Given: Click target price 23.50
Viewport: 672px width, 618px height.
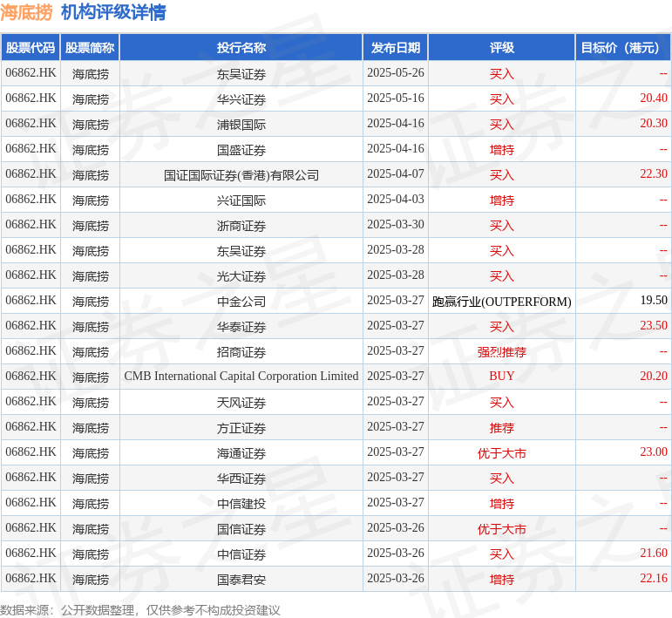Looking at the screenshot, I should tap(654, 326).
